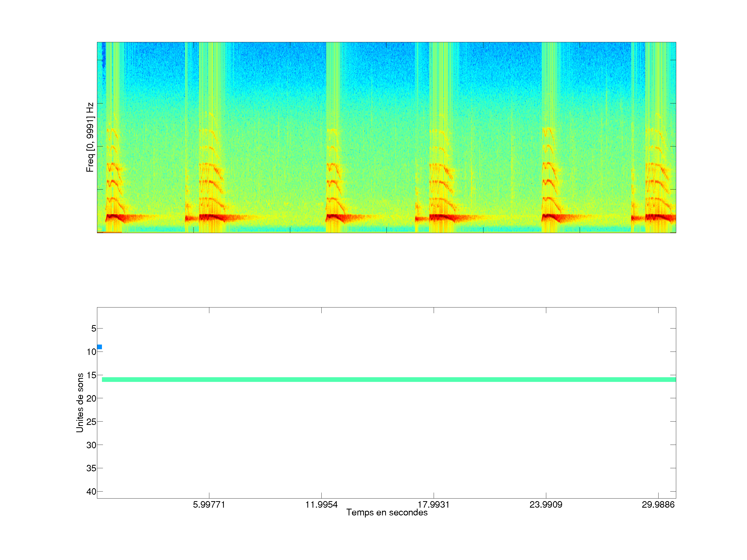Click the y-axis tick label 40

point(91,492)
